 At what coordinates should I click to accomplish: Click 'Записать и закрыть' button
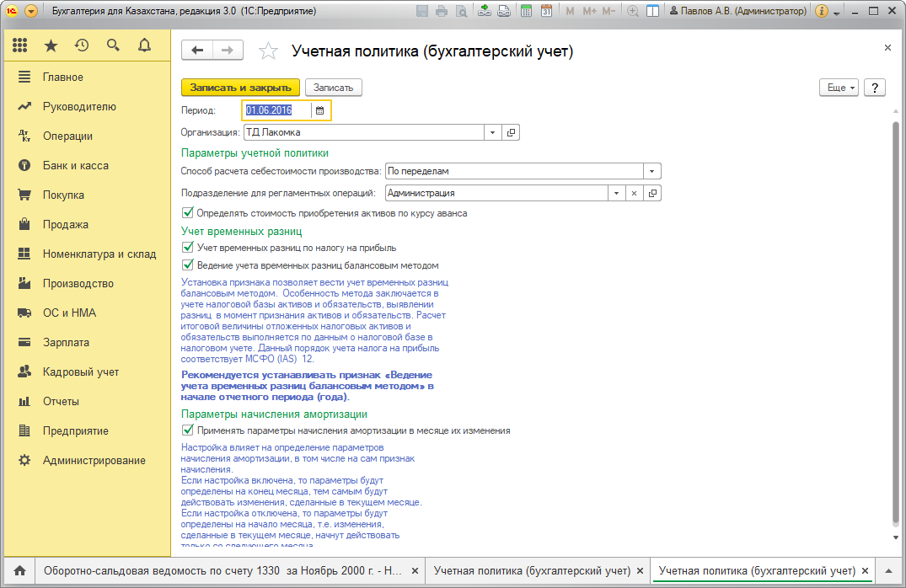tap(240, 88)
